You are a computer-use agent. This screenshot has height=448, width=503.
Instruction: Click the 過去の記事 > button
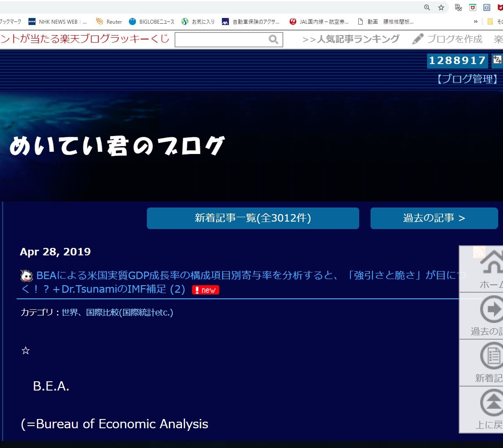coord(434,219)
